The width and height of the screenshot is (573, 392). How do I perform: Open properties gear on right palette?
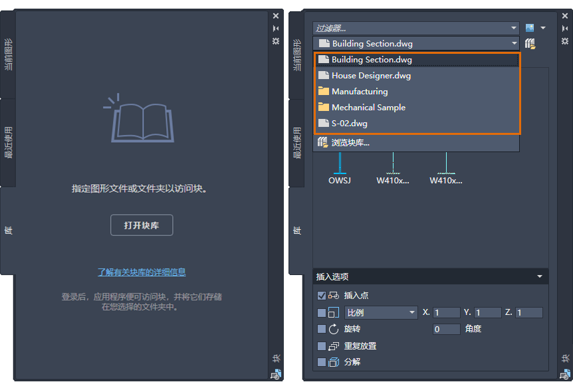(x=565, y=41)
